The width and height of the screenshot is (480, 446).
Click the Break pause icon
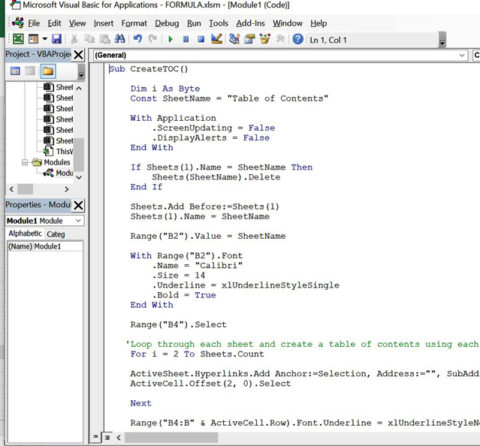[186, 39]
